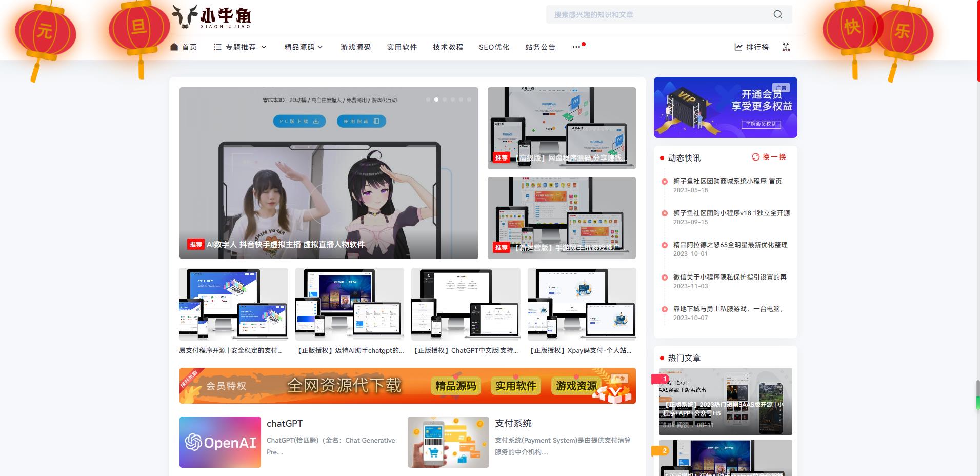The width and height of the screenshot is (980, 476).
Task: Open the 技术教程 menu item
Action: point(448,47)
